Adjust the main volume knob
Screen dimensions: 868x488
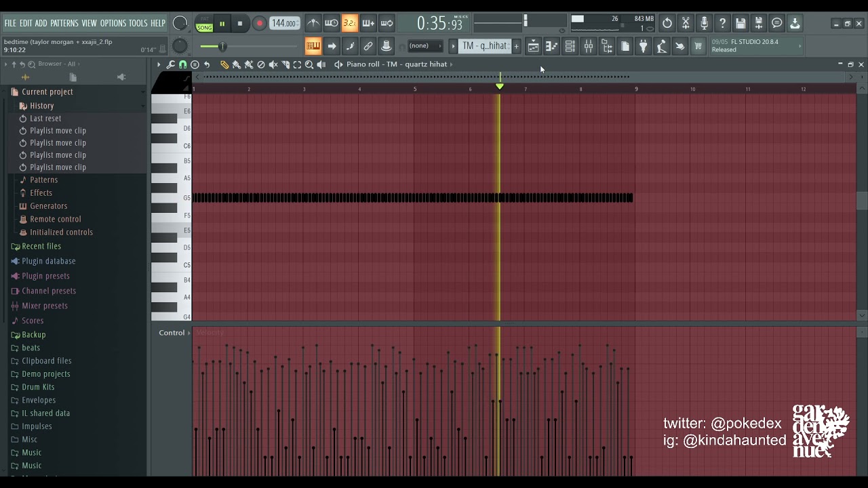180,23
